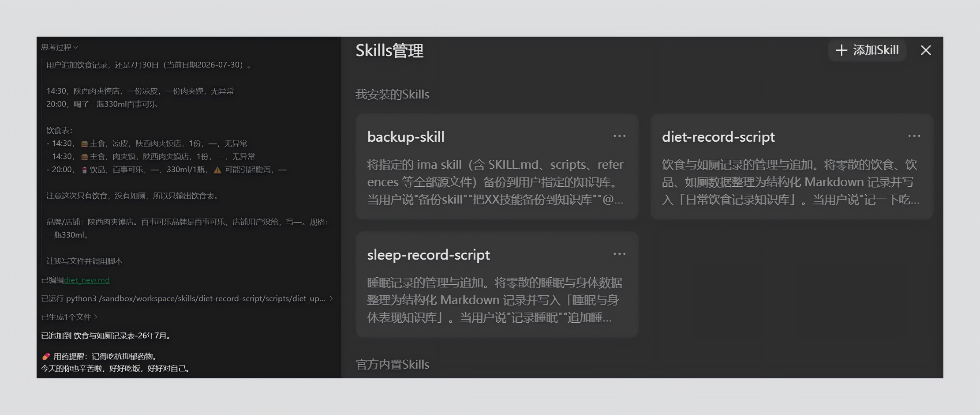Select the sleep-record-script card title
Screen dimensions: 980x415
click(x=428, y=255)
